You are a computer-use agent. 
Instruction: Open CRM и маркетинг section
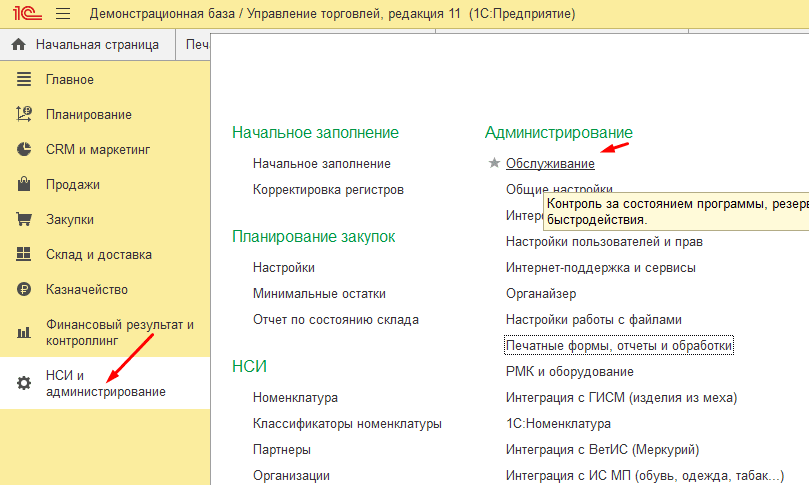point(105,150)
